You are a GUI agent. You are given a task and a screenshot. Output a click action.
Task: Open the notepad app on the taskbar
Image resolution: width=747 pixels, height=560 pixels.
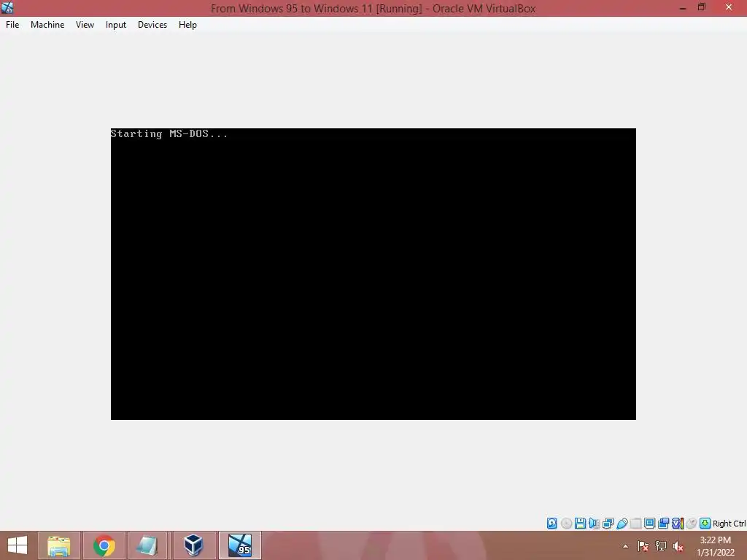pos(147,545)
